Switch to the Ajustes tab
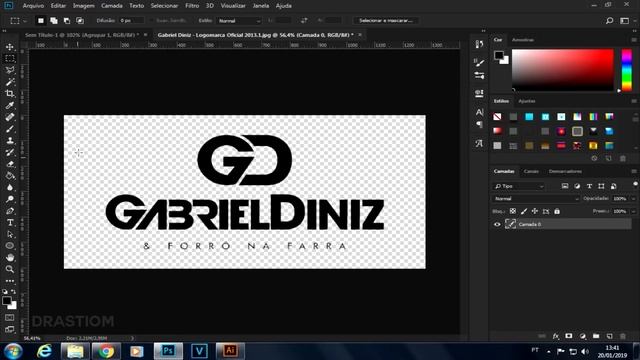 pyautogui.click(x=527, y=101)
